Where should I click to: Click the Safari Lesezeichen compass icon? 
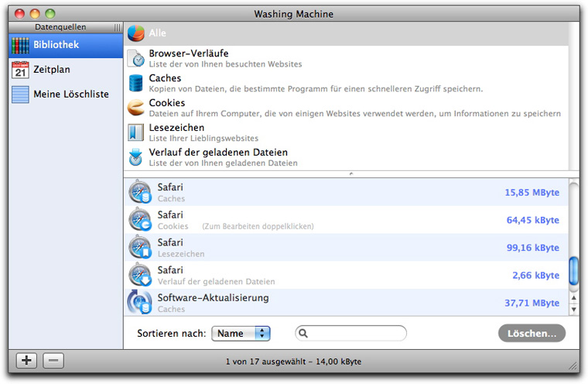tap(140, 247)
